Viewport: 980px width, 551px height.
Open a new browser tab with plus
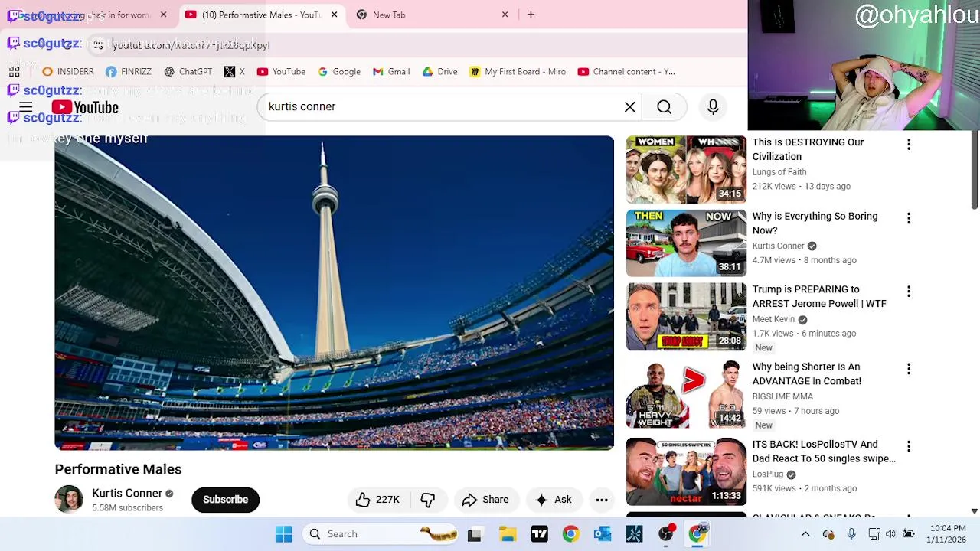(x=531, y=15)
